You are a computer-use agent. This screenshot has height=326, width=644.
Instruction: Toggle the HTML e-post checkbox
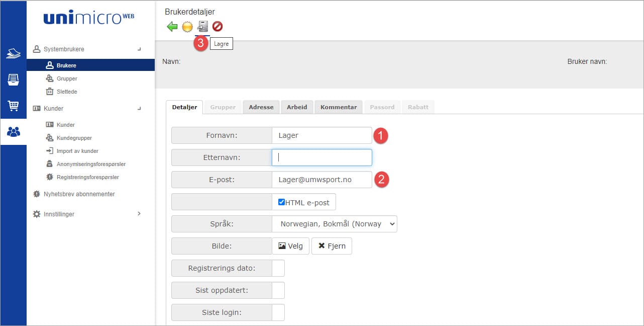pos(282,202)
